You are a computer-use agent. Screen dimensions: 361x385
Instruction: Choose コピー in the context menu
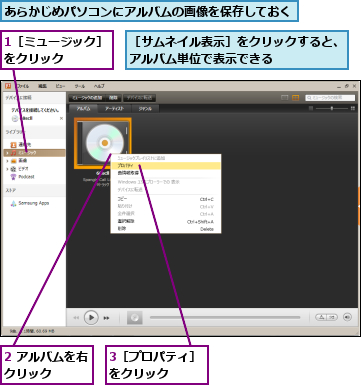pos(166,199)
